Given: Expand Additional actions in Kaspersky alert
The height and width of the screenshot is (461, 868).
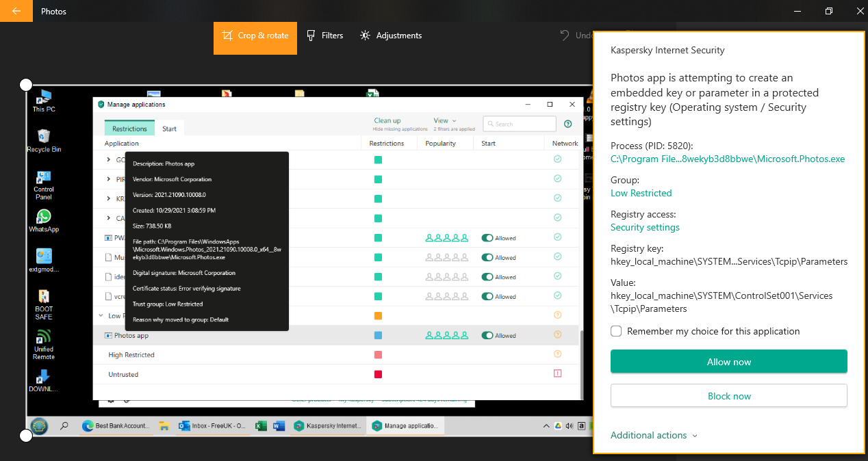Looking at the screenshot, I should pos(654,435).
